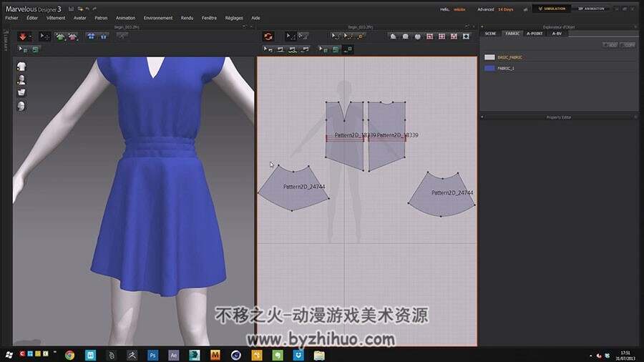Open the Vêtement menu

tap(56, 18)
